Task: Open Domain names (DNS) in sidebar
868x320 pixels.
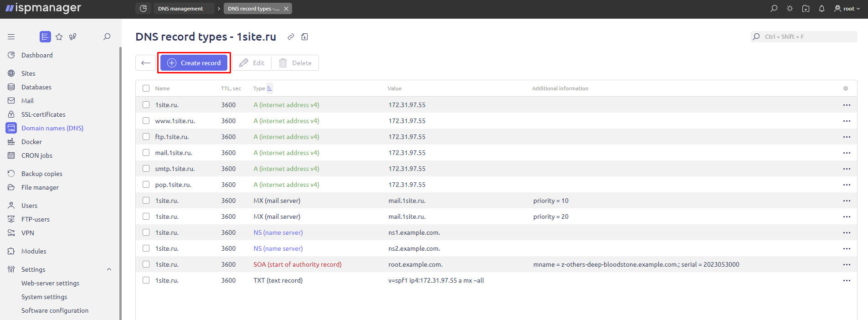Action: tap(52, 128)
